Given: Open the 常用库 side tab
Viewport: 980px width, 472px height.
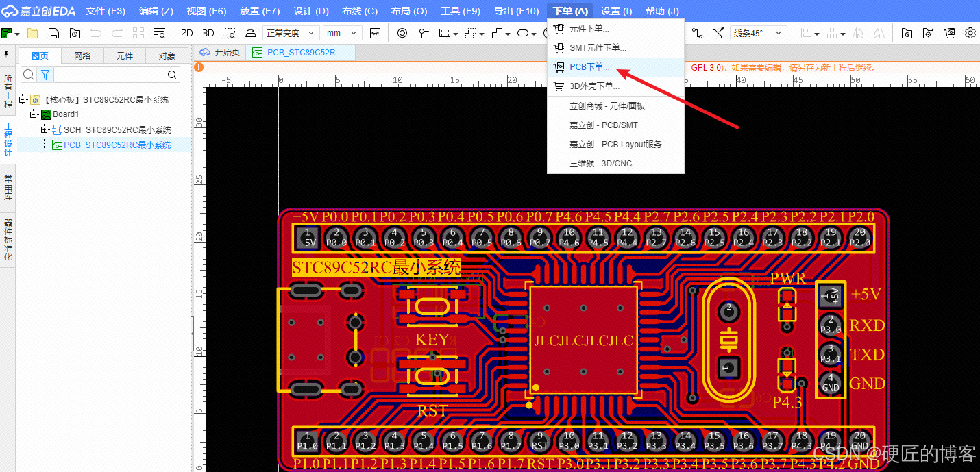Looking at the screenshot, I should pyautogui.click(x=8, y=187).
